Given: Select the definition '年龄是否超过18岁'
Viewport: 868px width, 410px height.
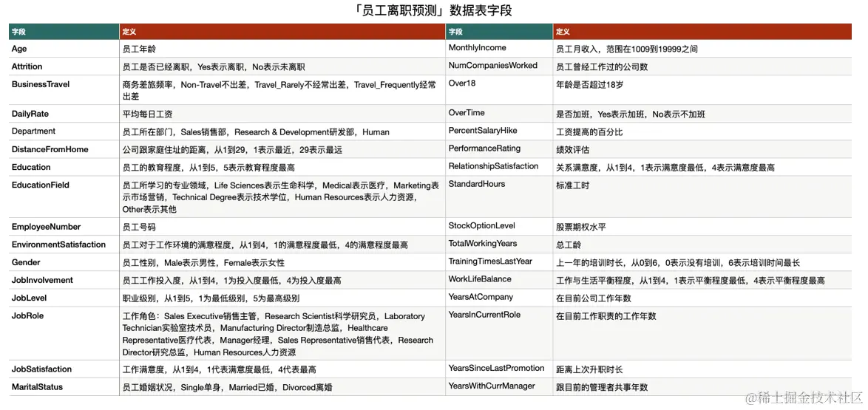Looking at the screenshot, I should [x=588, y=84].
